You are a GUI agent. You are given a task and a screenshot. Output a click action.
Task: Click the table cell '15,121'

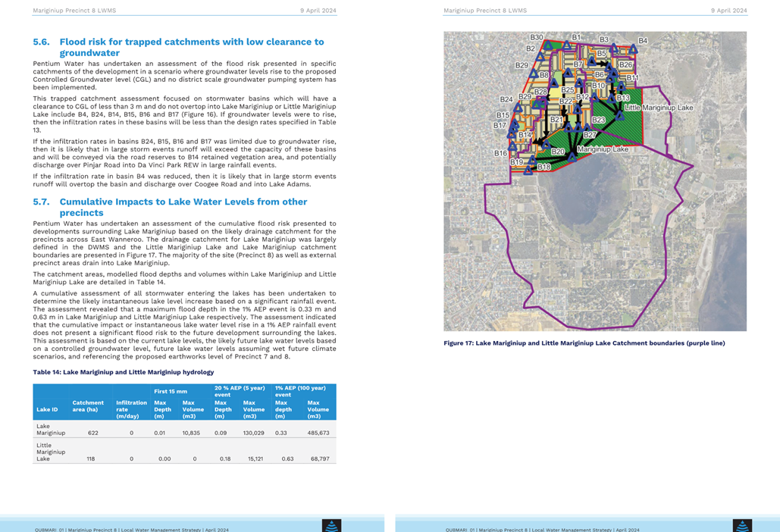coord(255,459)
